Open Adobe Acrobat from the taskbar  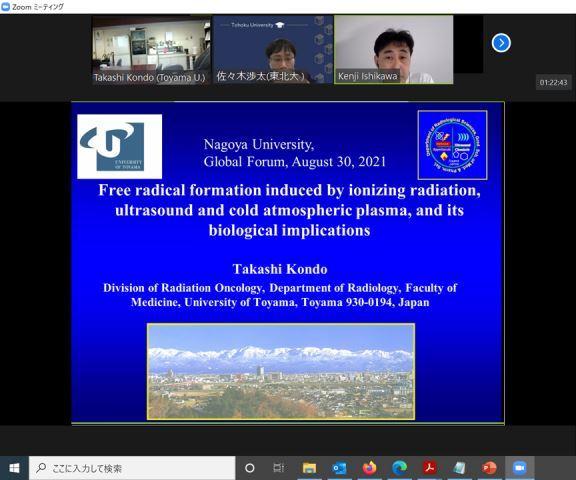(x=429, y=468)
